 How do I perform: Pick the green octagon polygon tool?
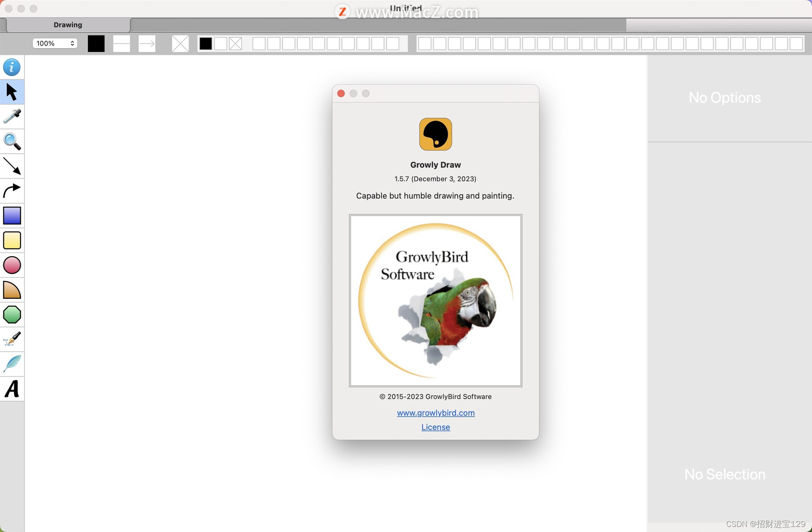pos(12,314)
